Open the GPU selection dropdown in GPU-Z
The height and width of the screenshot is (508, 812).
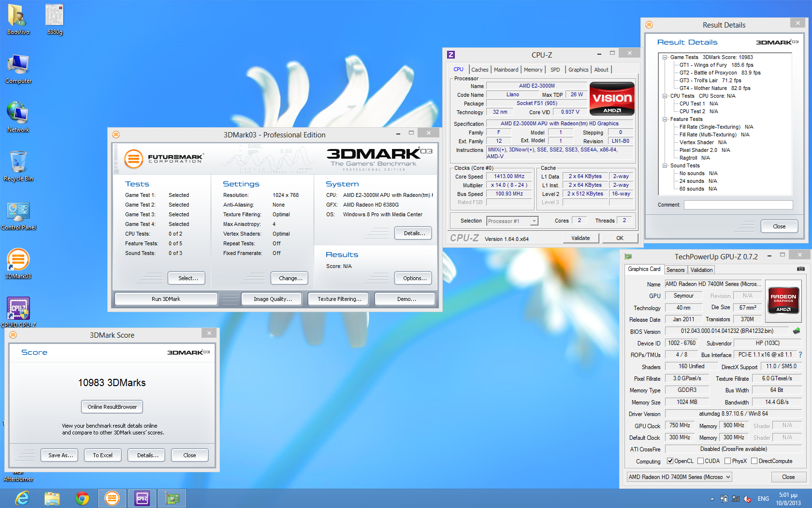click(x=679, y=477)
